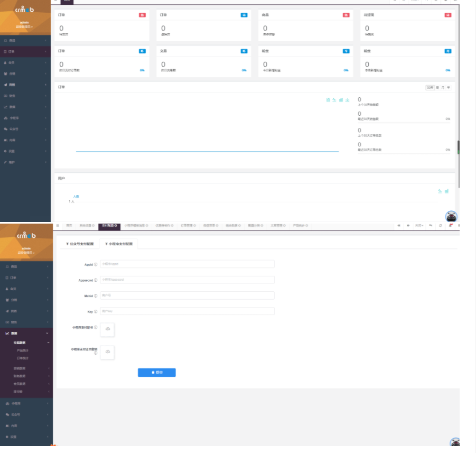Open 维护 wrench menu in dashboard sidebar

25,162
